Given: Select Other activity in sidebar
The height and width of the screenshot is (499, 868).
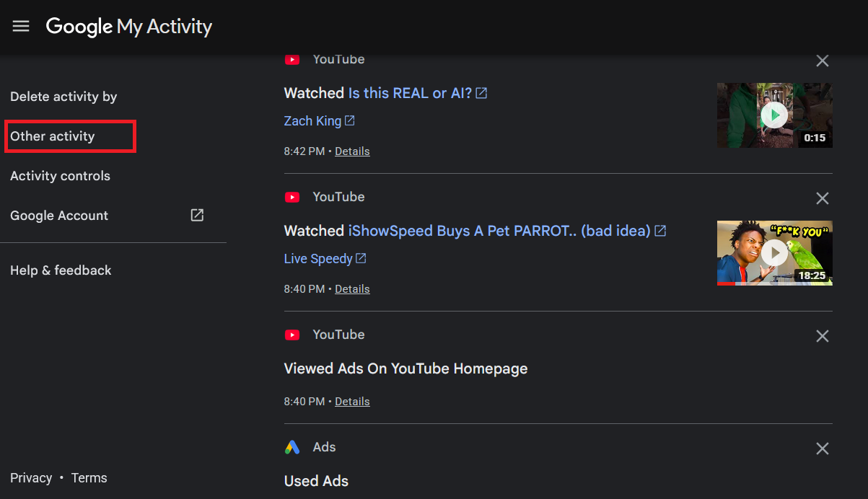Looking at the screenshot, I should coord(53,136).
